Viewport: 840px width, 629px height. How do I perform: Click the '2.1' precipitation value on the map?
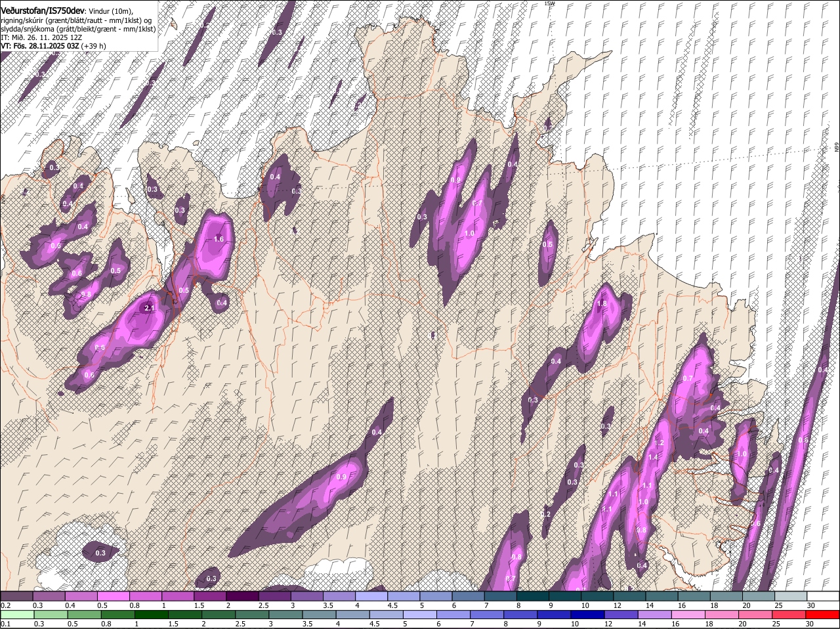tap(149, 308)
